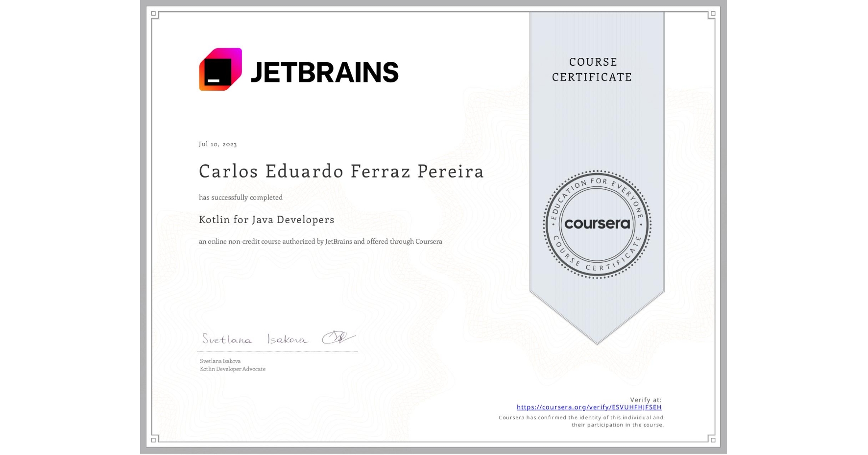Click the date 'Jul 10, 2023'

tap(217, 144)
